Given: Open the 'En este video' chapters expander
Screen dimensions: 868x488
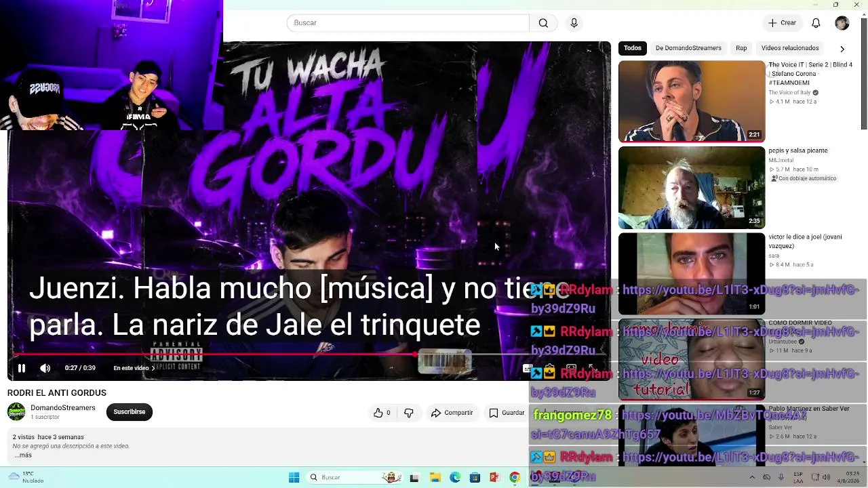Looking at the screenshot, I should point(134,368).
